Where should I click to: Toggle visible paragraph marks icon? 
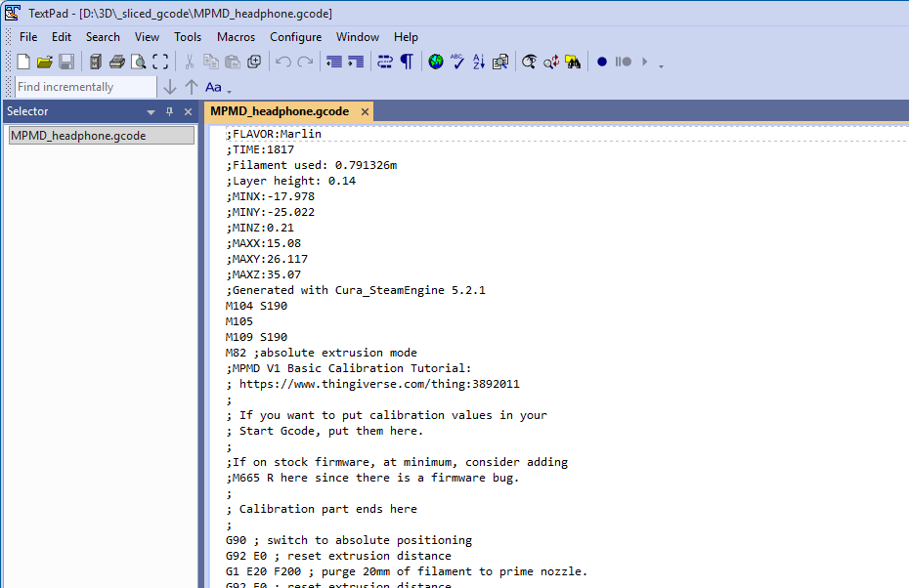click(407, 62)
